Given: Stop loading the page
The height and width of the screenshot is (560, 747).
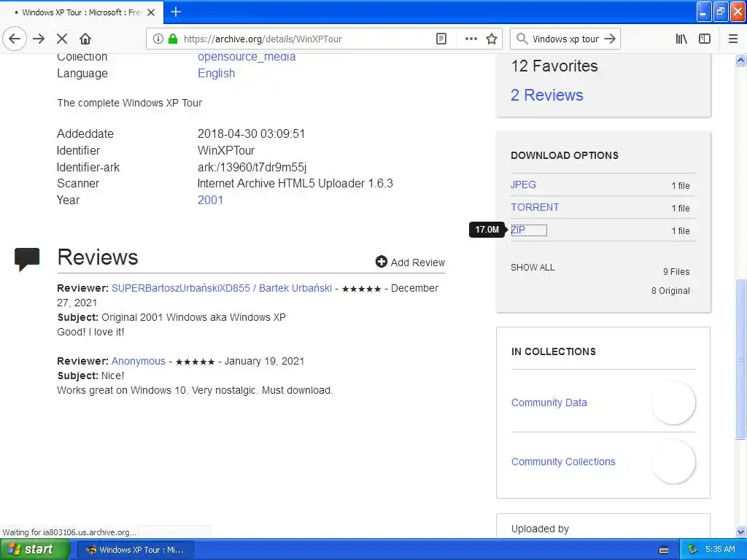Looking at the screenshot, I should (62, 39).
